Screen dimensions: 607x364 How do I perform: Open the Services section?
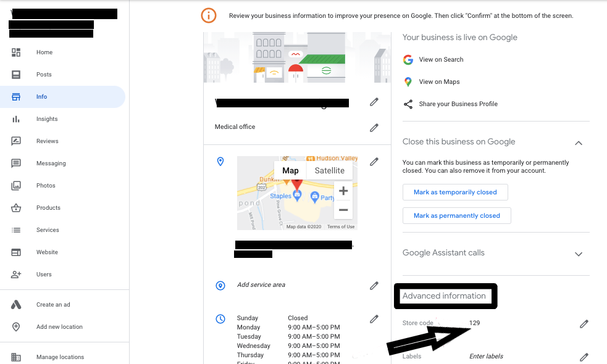47,230
